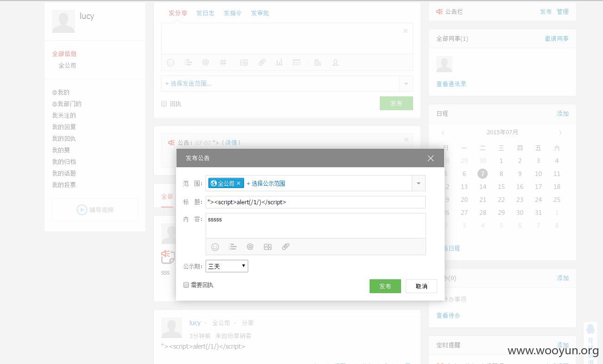Go to next month in calendar

pyautogui.click(x=560, y=132)
